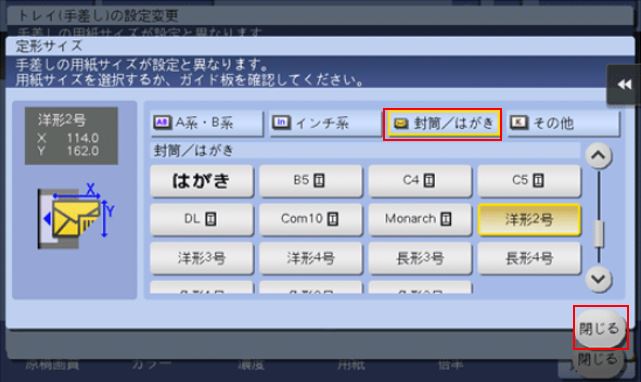The image size is (641, 382).
Task: Collapse the panel with the double-left arrow icon
Action: 623,85
